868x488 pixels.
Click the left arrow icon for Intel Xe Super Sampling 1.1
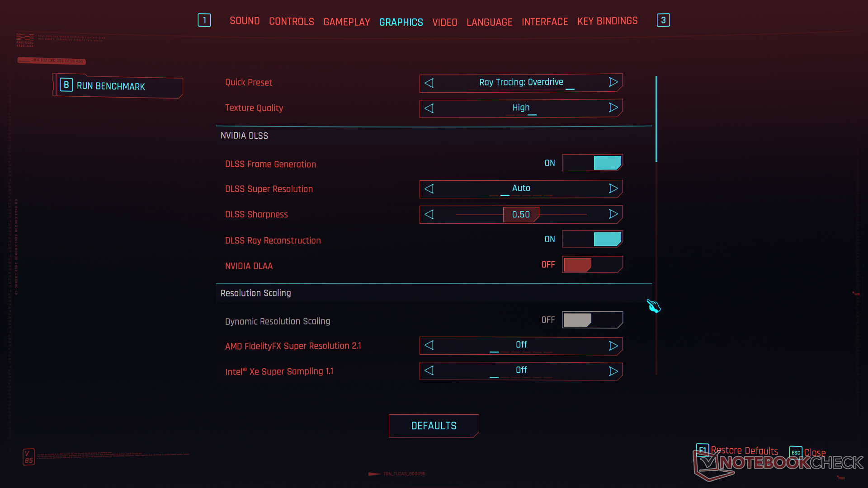click(429, 371)
